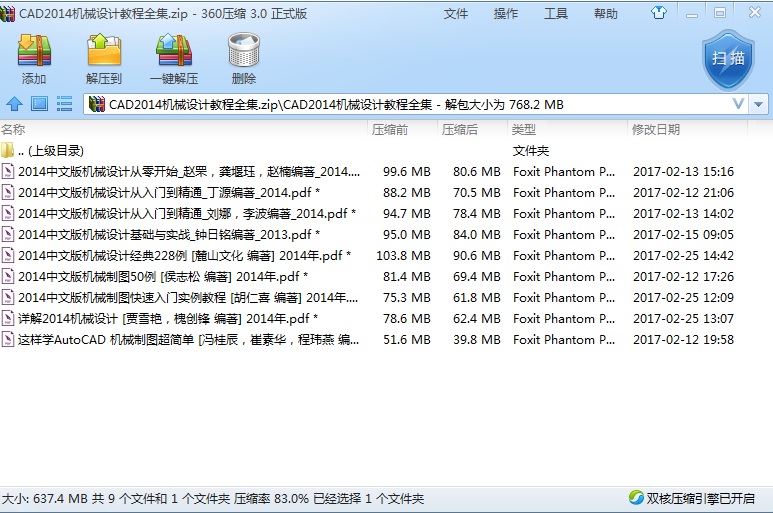
Task: Click the 61.8 MB compressed size cell
Action: [x=477, y=298]
